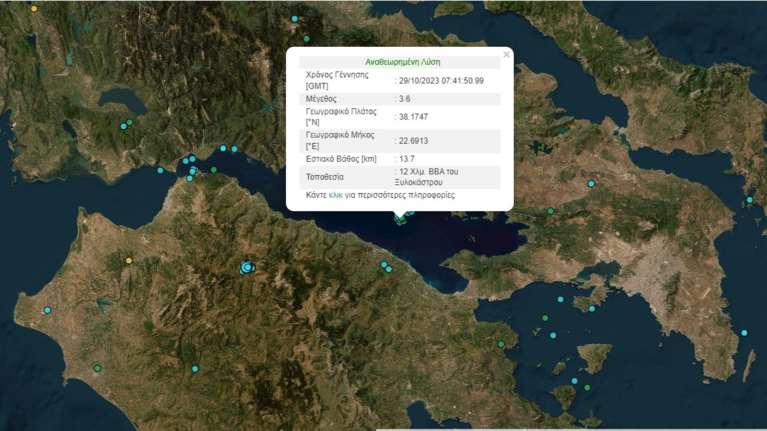Click the Γεωγραφικό Μήκος label
Screen dimensions: 767x431
click(340, 141)
